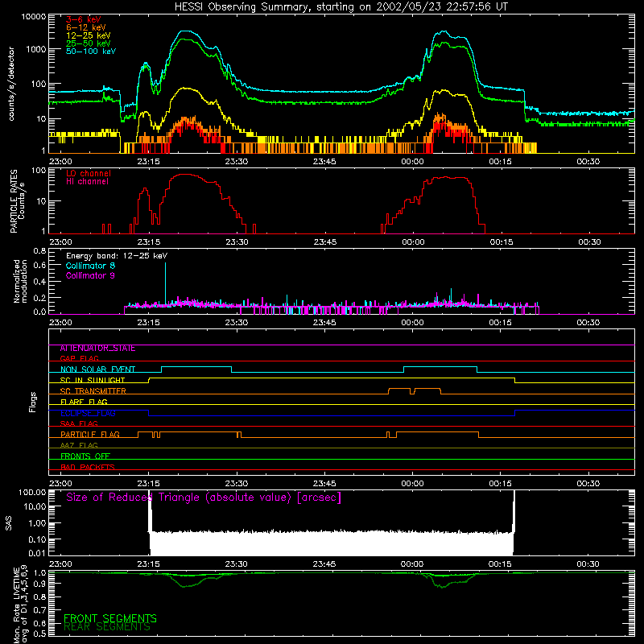Click the HI channel legend label
This screenshot has height=644, width=644.
click(x=87, y=182)
